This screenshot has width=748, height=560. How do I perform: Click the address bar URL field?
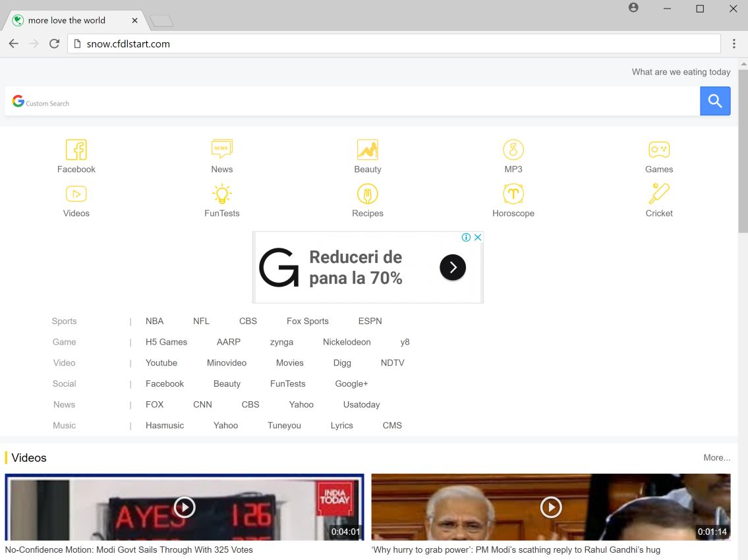tap(393, 44)
